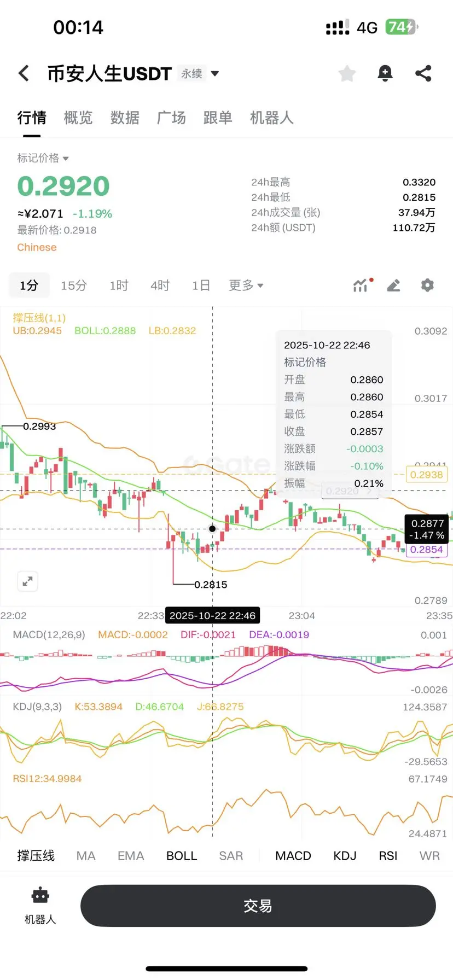Open chart settings gear icon
Viewport: 453px width, 980px height.
coord(427,285)
